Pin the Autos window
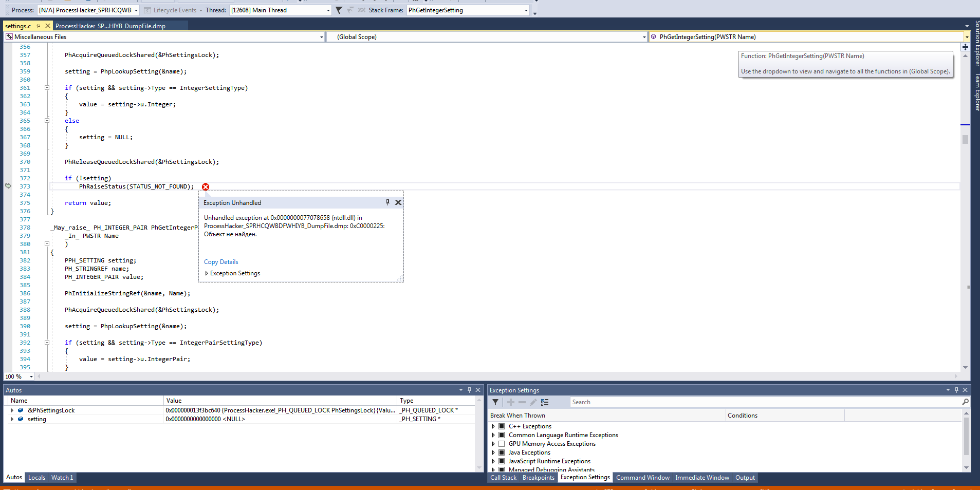 pos(469,390)
